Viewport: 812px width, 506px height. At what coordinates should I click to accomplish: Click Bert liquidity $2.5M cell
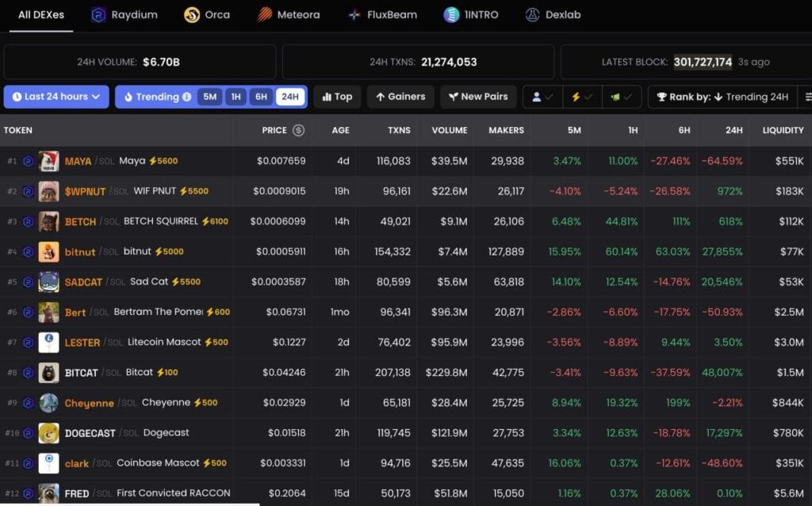click(789, 312)
